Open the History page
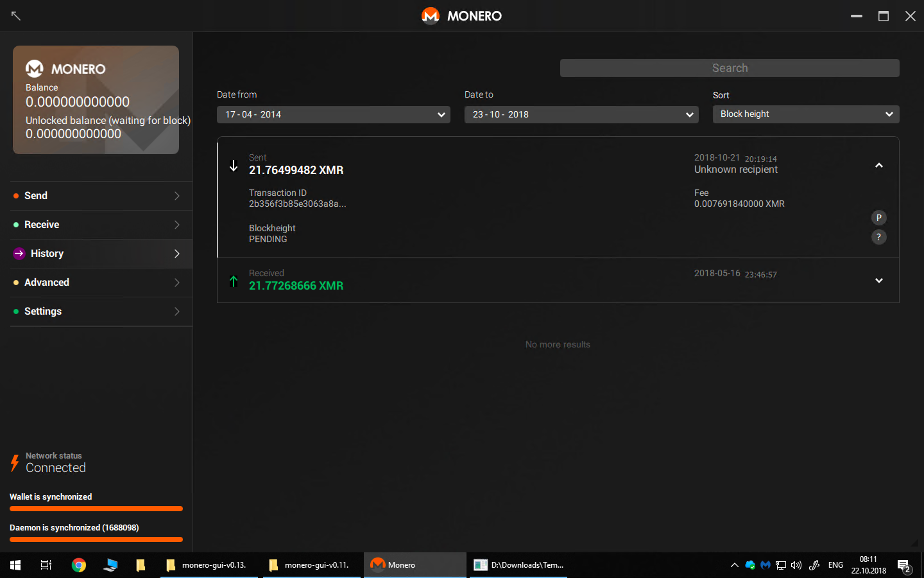The height and width of the screenshot is (578, 924). [101, 254]
